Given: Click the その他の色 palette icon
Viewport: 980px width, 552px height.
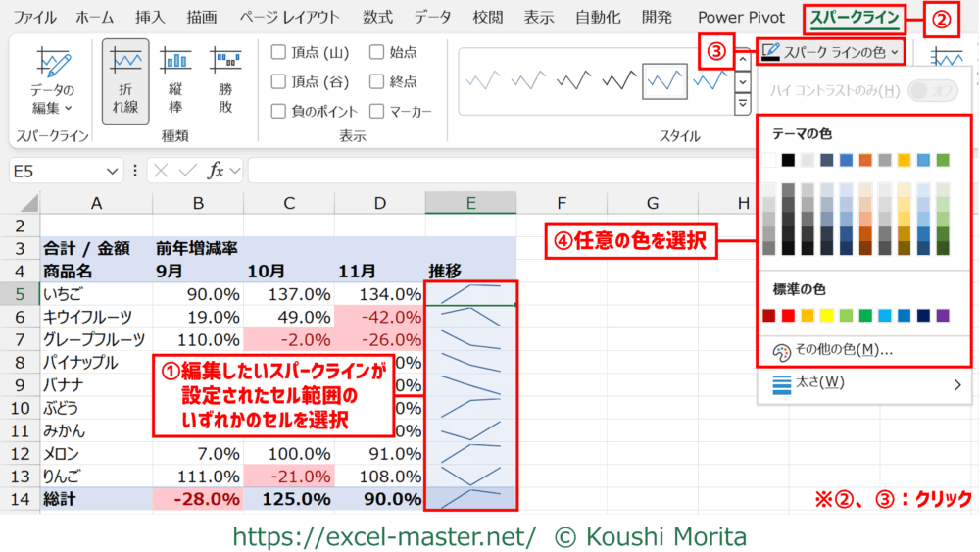Looking at the screenshot, I should pyautogui.click(x=781, y=351).
